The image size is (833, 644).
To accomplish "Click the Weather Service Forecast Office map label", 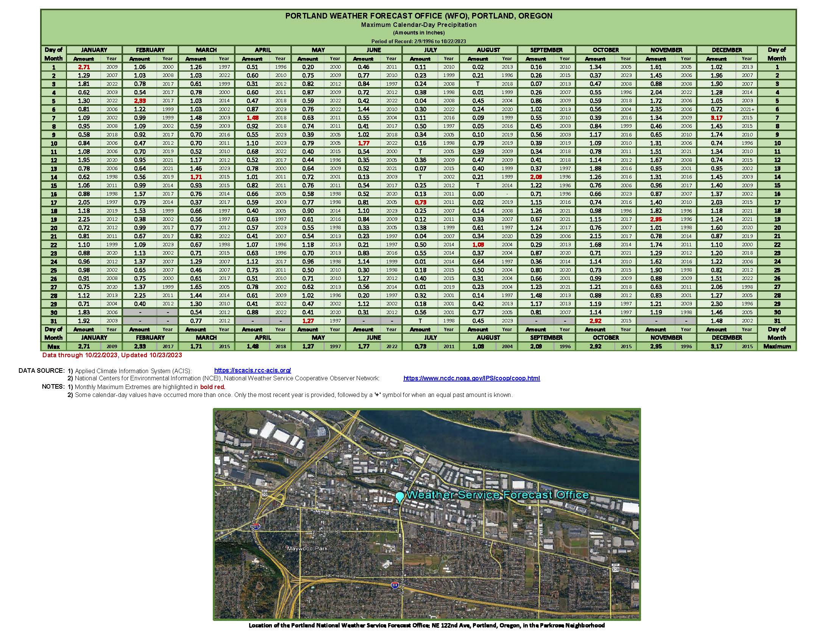I will point(498,495).
